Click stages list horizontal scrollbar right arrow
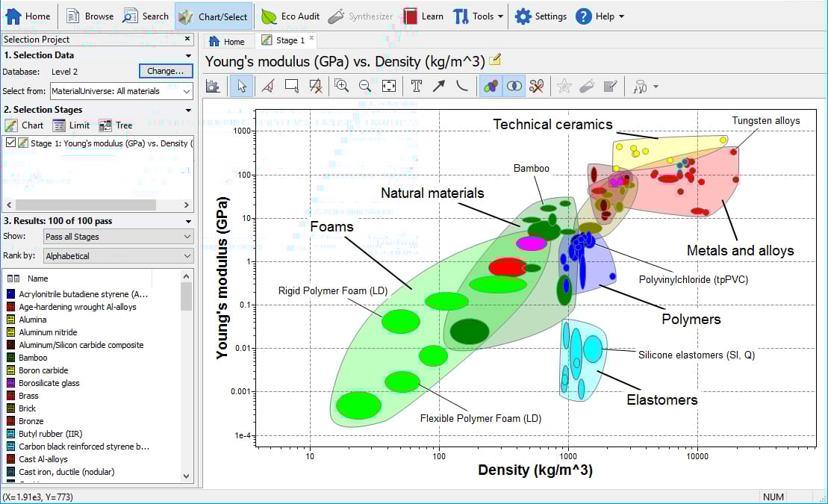 point(187,205)
